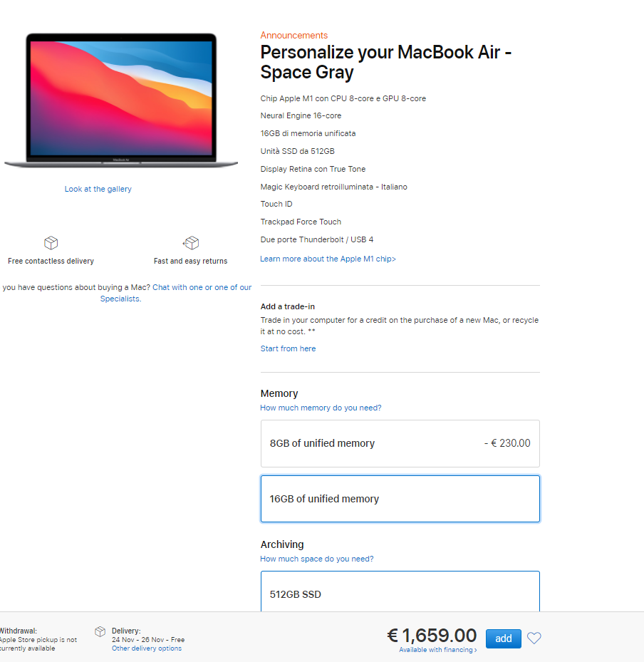Select 16GB of unified memory option
Image resolution: width=644 pixels, height=662 pixels.
pos(400,499)
